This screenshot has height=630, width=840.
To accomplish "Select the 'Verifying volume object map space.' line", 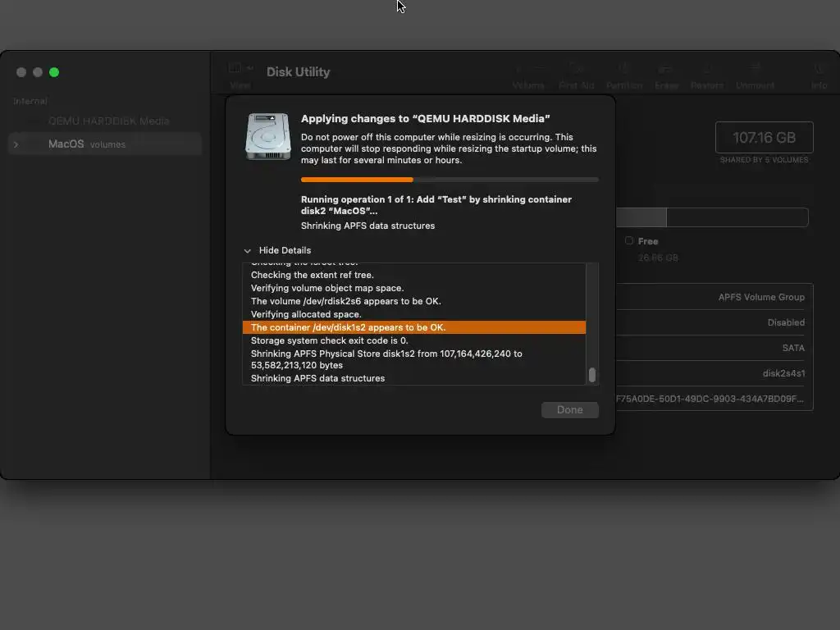I will [x=327, y=288].
